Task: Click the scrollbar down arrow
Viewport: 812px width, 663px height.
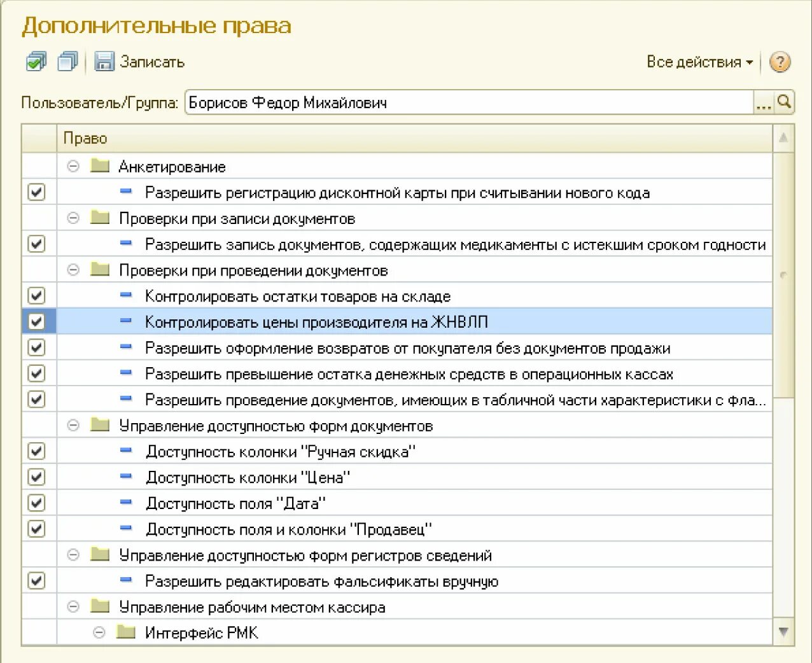Action: pos(783,632)
